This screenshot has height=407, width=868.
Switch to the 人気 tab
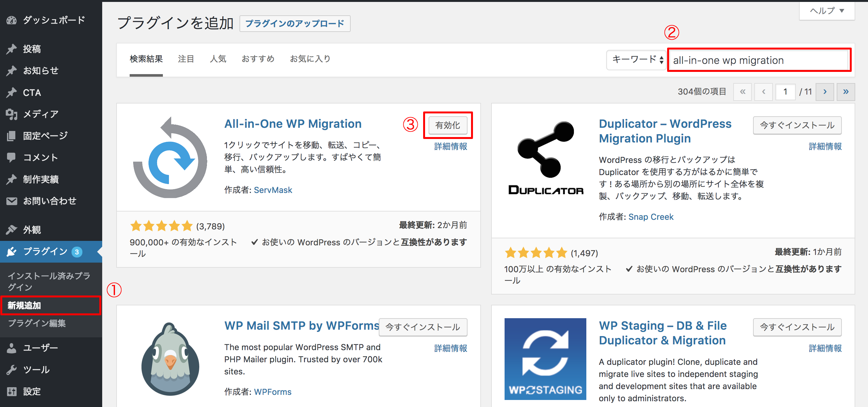[x=218, y=59]
